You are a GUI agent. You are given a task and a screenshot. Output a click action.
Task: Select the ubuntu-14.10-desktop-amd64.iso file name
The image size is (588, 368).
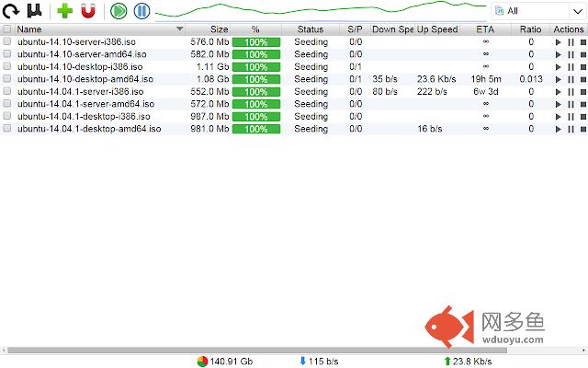point(85,79)
